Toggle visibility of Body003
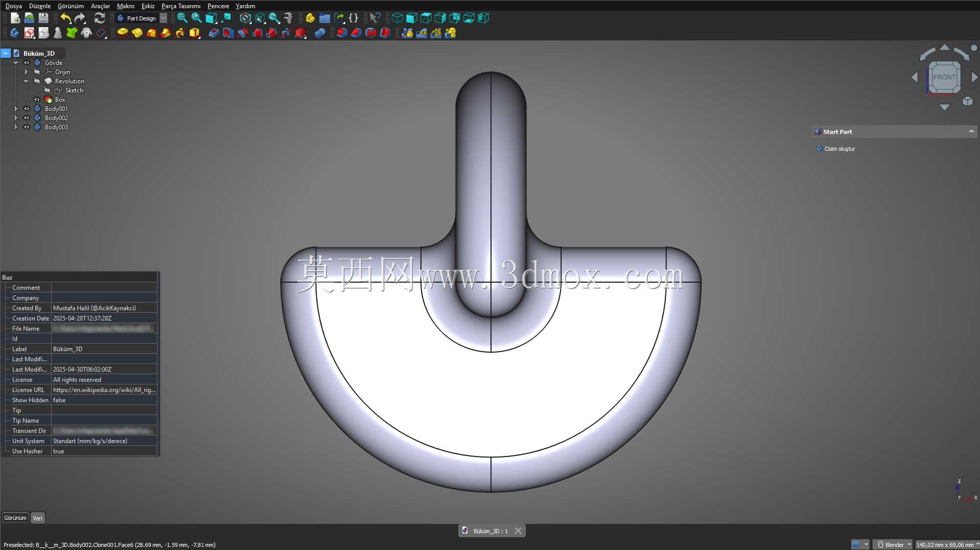This screenshot has width=980, height=550. coord(27,127)
